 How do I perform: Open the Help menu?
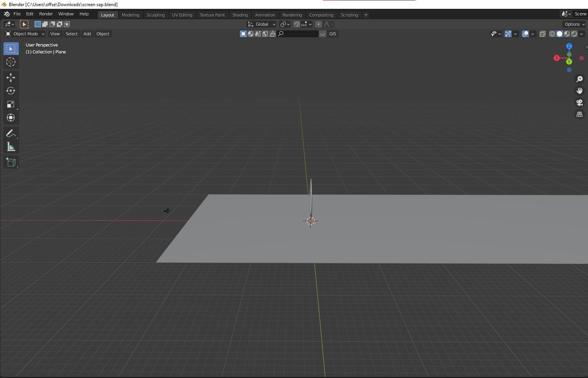(x=84, y=14)
